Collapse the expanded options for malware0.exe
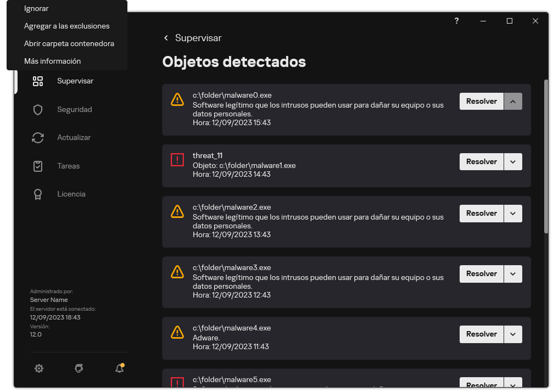The height and width of the screenshot is (392, 553). click(513, 101)
